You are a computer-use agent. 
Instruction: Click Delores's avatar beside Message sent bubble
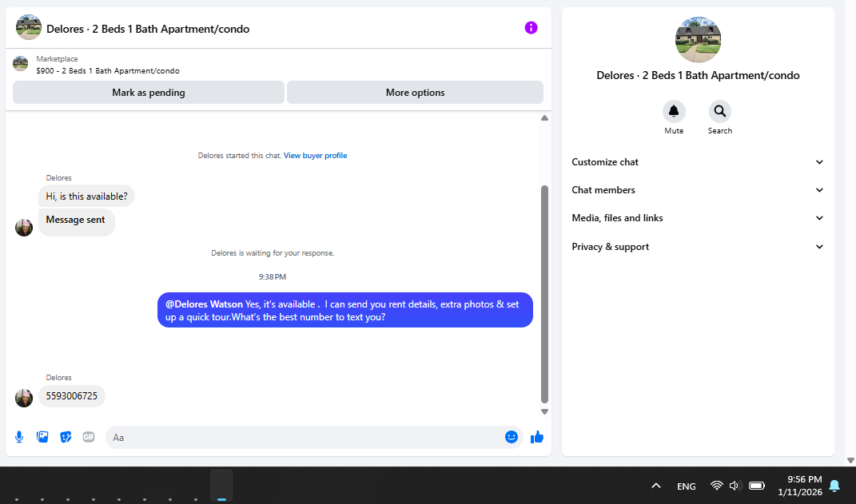click(x=24, y=228)
